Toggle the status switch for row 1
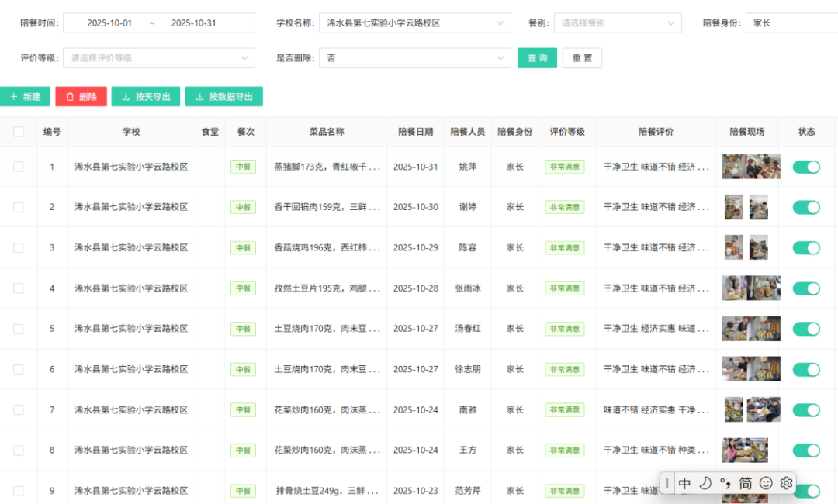The image size is (838, 504). 806,167
